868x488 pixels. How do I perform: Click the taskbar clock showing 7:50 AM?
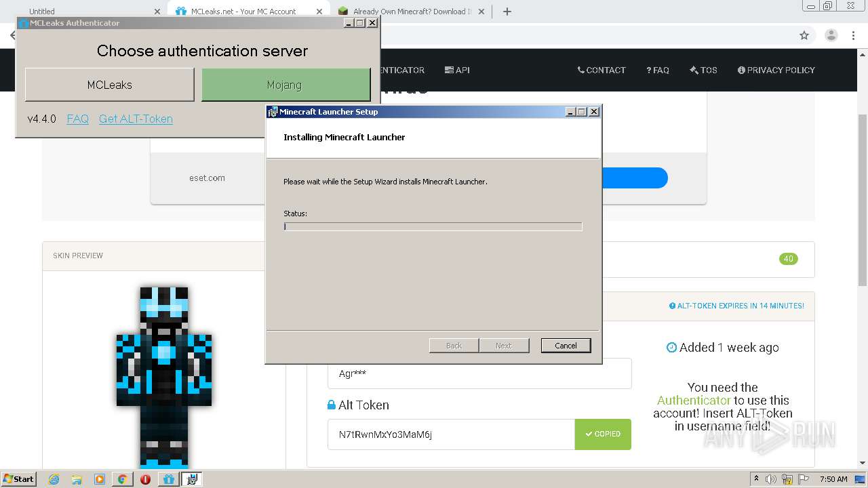(x=833, y=479)
